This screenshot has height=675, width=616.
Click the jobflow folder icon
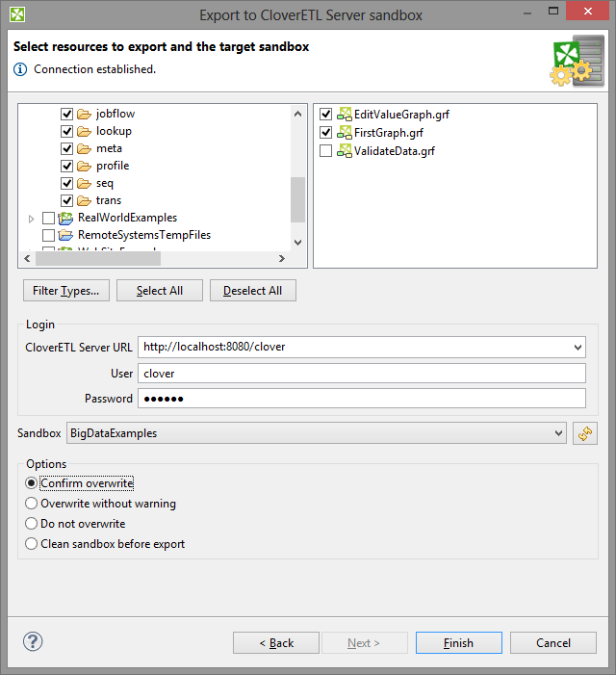pyautogui.click(x=85, y=114)
